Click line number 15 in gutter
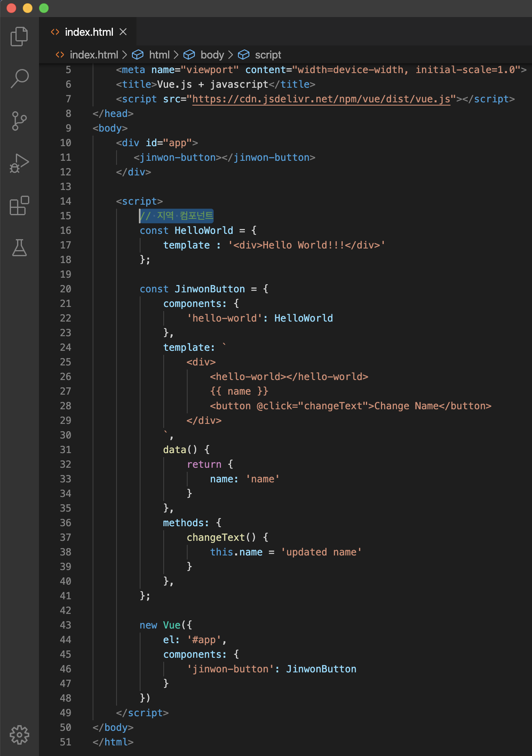 66,216
